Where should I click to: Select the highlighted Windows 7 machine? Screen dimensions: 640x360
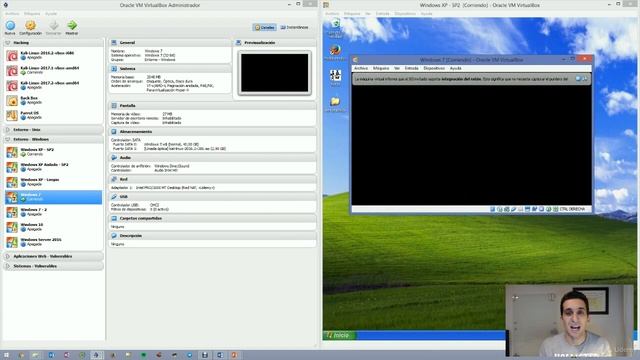click(53, 197)
